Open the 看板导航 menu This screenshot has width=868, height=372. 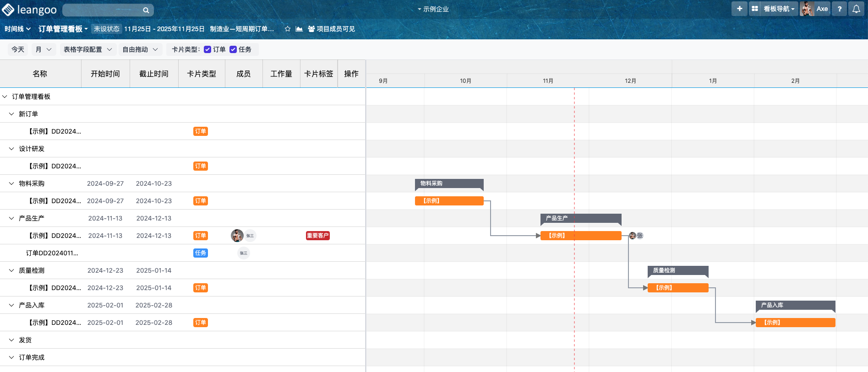[x=779, y=9]
